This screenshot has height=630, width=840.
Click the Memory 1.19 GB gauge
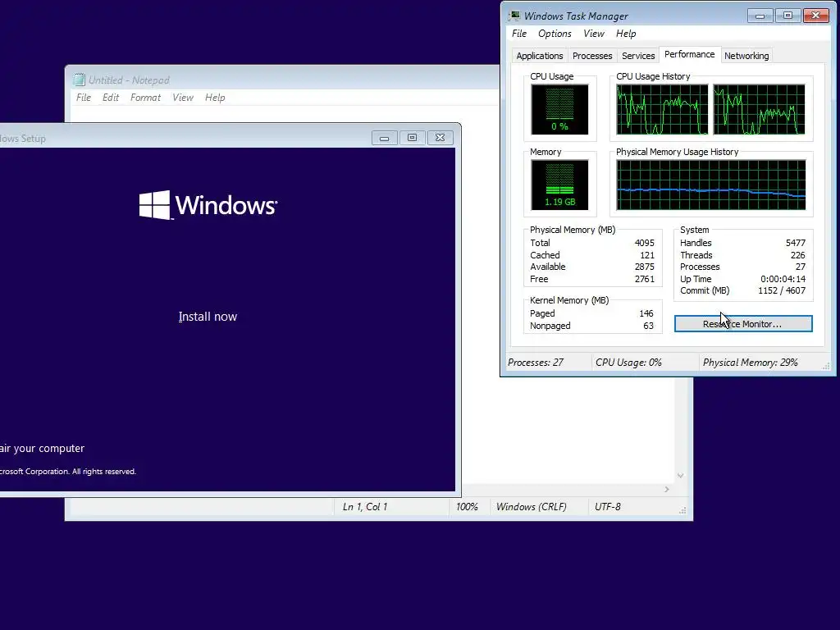(x=559, y=185)
